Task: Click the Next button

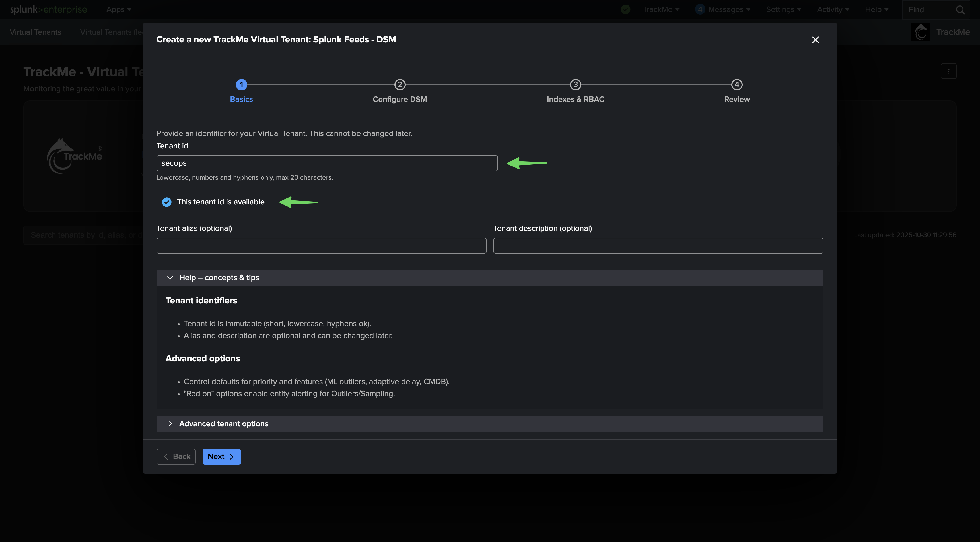Action: 221,456
